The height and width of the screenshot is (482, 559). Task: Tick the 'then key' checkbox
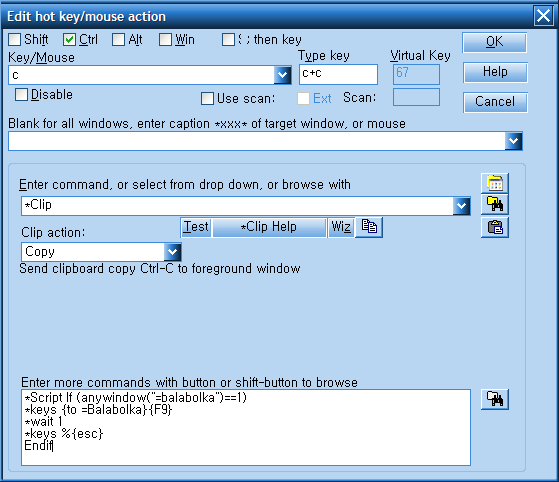click(228, 39)
